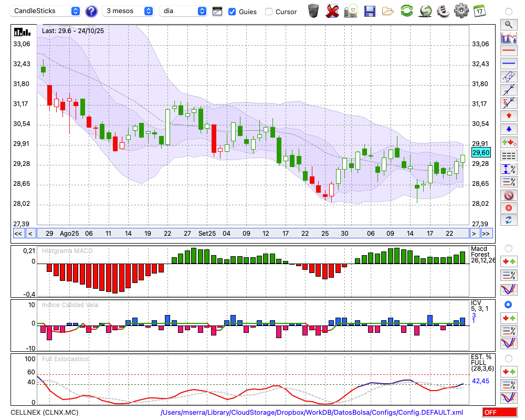Click the trash bin icon in toolbar

(313, 11)
